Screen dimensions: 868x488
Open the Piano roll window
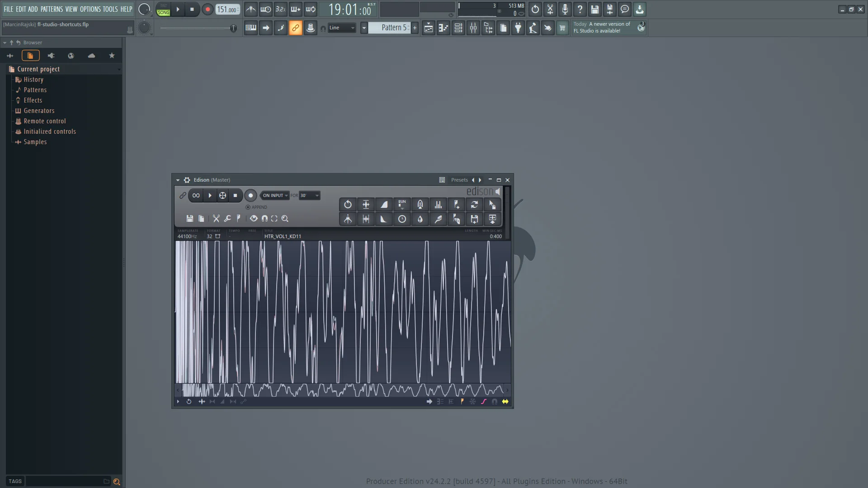tap(443, 28)
